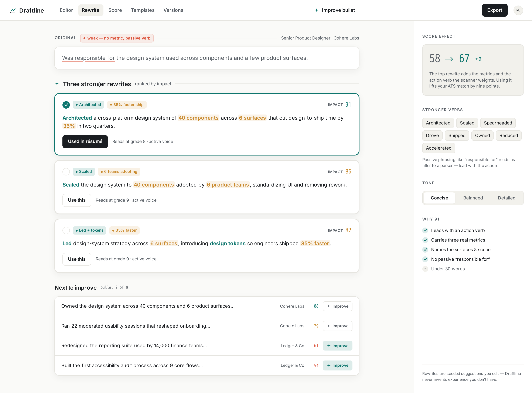Click the score 88 in the Owned bullet row
Screen dimensions: 532x393
tap(316, 306)
